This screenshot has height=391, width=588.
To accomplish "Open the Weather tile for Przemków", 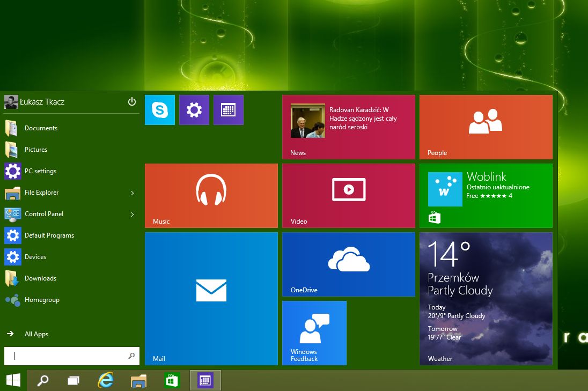I will 486,298.
